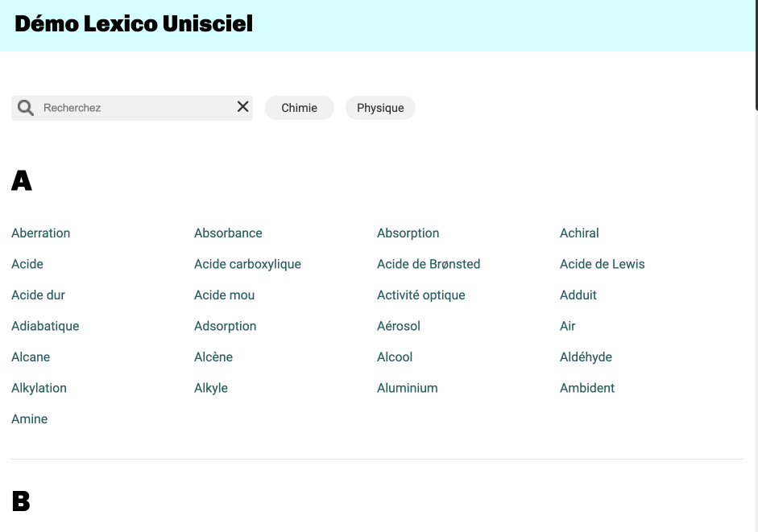Select the Chimie filter chip
This screenshot has height=532, width=758.
pyautogui.click(x=299, y=107)
